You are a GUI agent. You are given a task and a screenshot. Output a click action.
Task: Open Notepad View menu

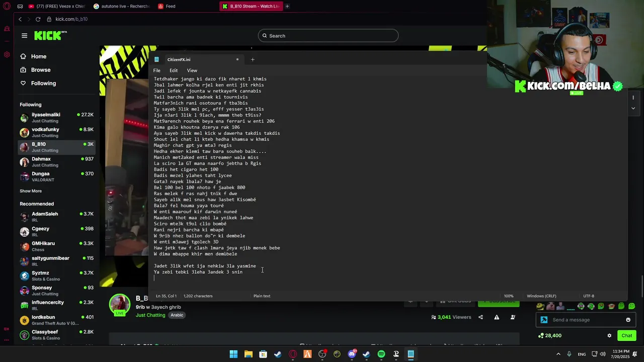tap(192, 70)
